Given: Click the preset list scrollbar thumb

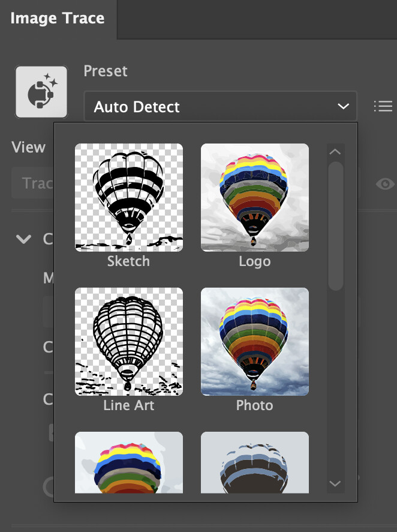Looking at the screenshot, I should 336,225.
